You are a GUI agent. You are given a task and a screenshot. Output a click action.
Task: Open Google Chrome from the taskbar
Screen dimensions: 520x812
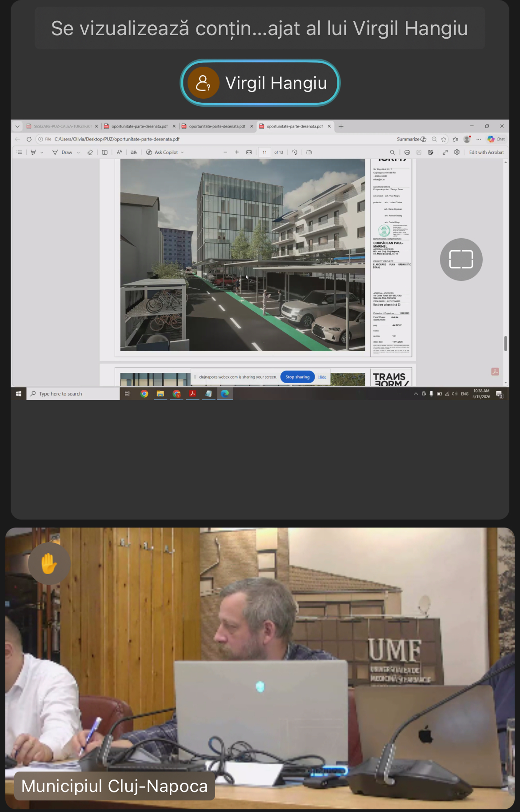[144, 394]
